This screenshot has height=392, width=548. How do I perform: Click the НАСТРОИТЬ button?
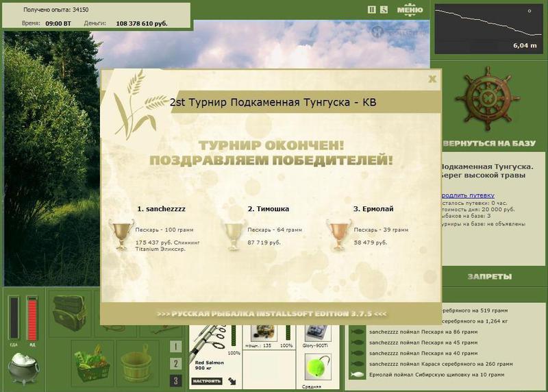point(207,381)
